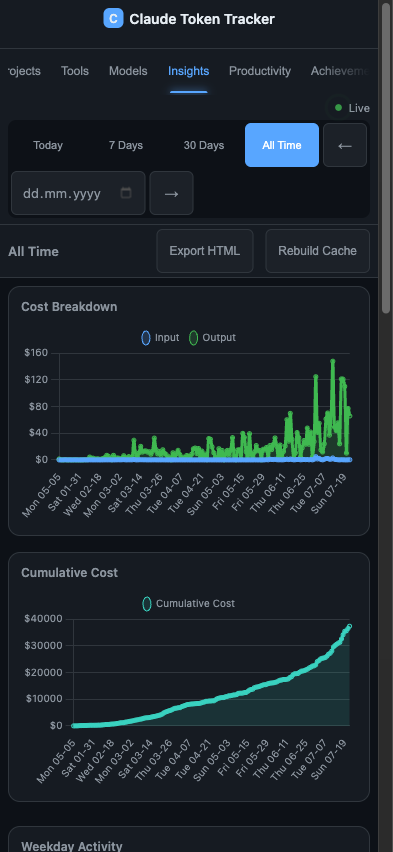Click the Claude Token Tracker logo icon
The width and height of the screenshot is (393, 852).
113,19
